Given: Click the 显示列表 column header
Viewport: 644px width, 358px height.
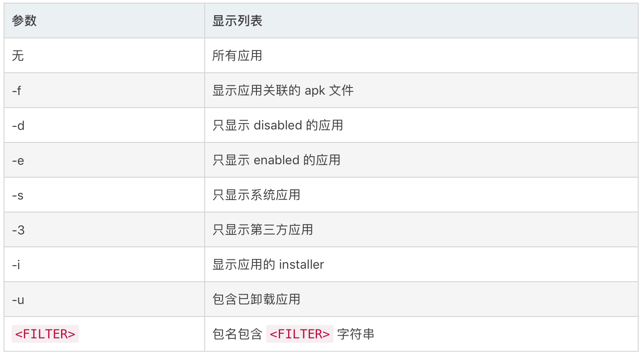Looking at the screenshot, I should [421, 21].
